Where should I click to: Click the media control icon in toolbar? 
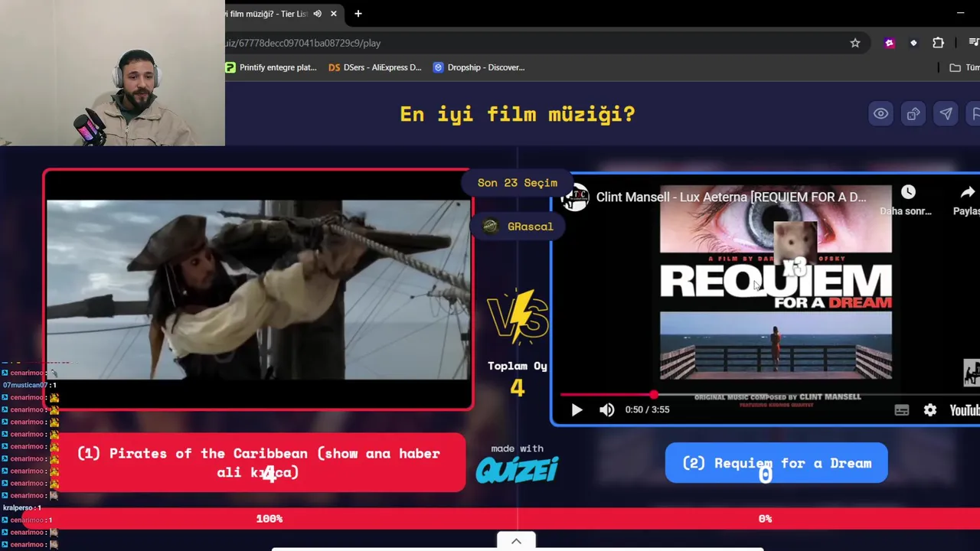click(974, 43)
